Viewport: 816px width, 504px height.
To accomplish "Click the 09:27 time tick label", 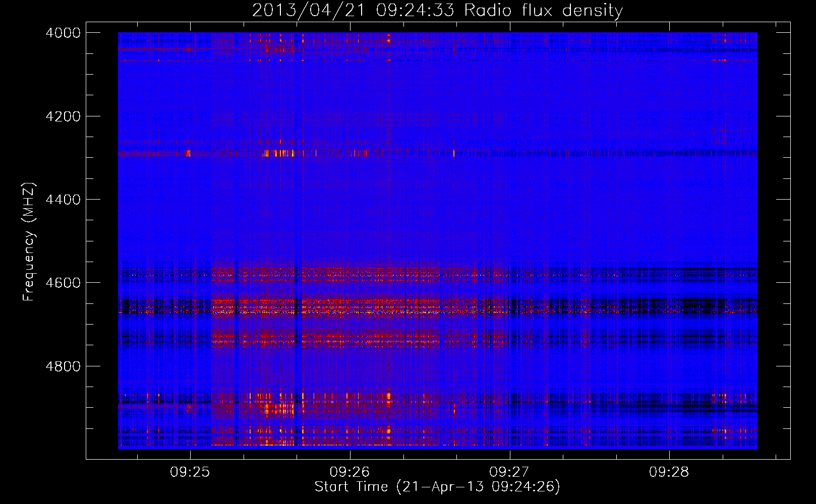I will click(509, 472).
